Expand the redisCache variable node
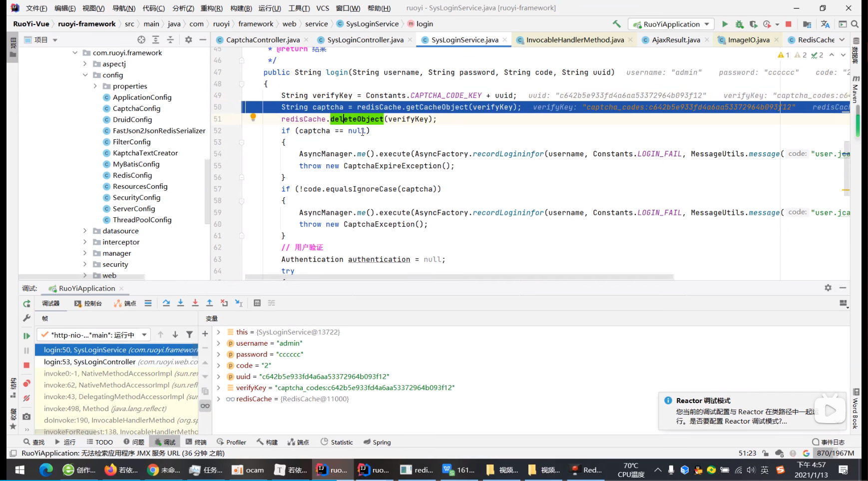The height and width of the screenshot is (481, 868). 218,399
